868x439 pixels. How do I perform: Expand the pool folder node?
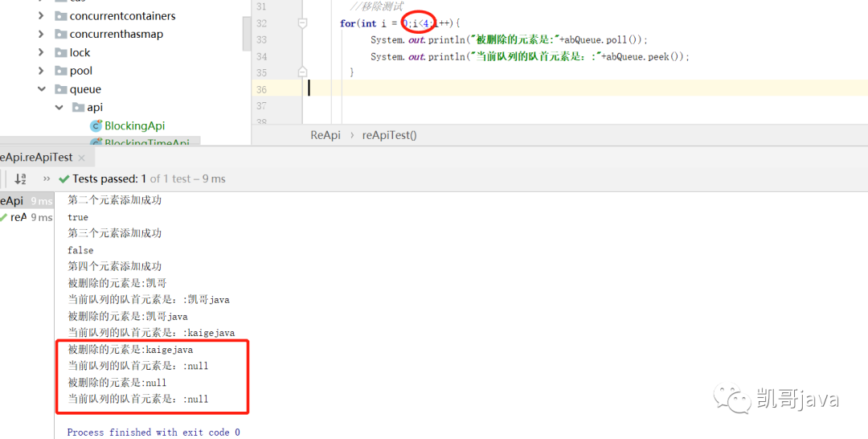pyautogui.click(x=41, y=71)
